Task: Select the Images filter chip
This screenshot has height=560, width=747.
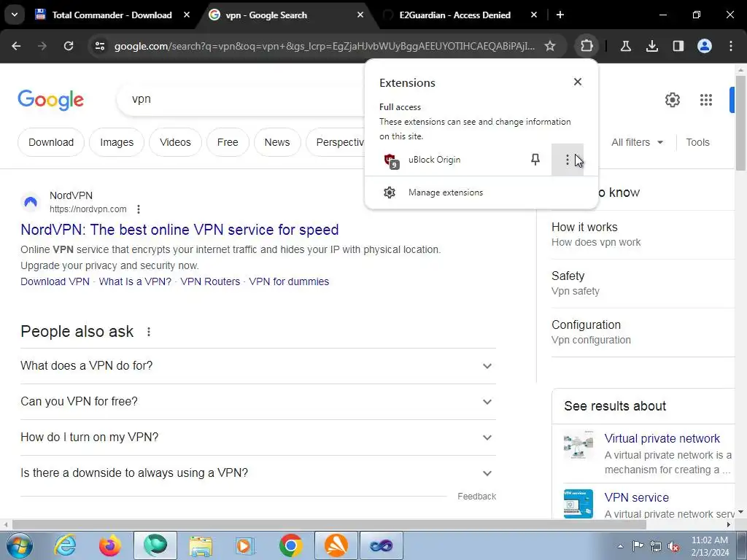Action: click(x=117, y=142)
